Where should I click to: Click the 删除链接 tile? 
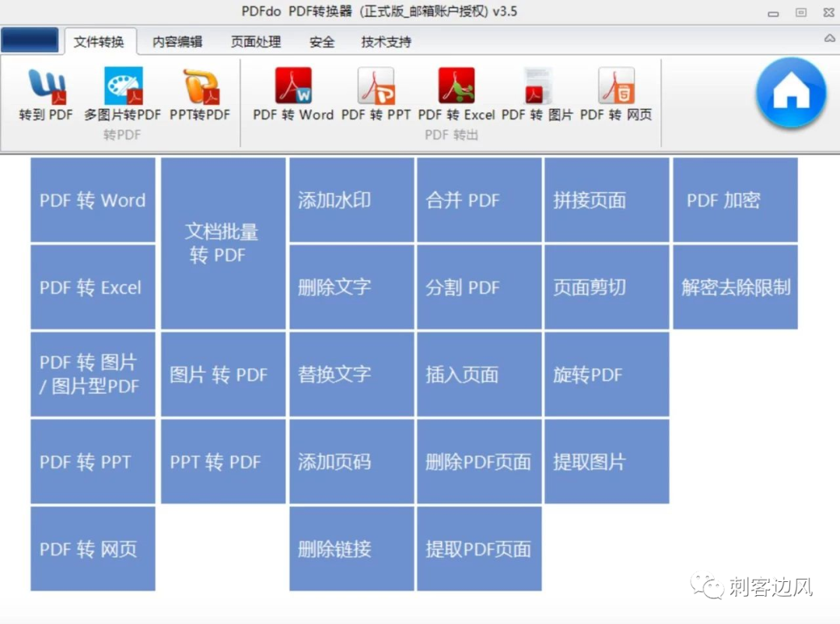tap(352, 549)
